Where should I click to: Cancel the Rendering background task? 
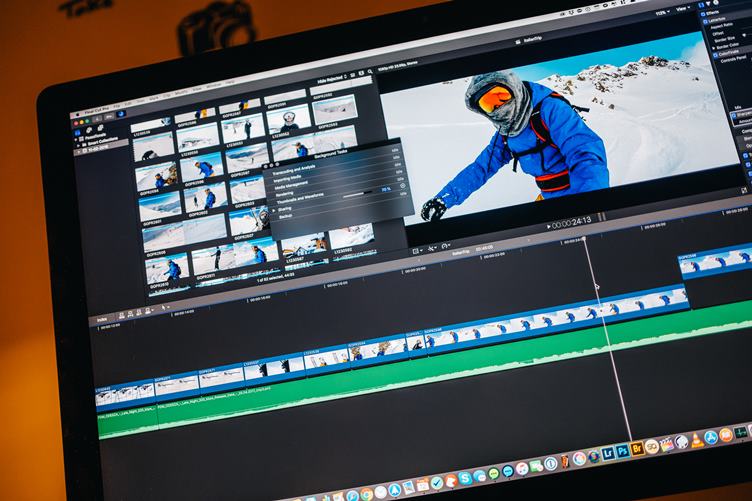point(403,186)
